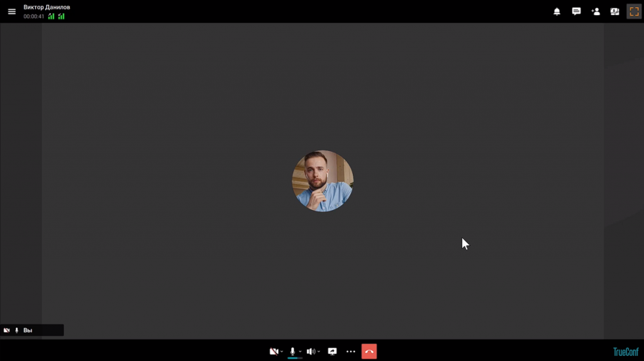Click the Виктор Данилов call title
Screen dimensions: 644x361
point(47,7)
